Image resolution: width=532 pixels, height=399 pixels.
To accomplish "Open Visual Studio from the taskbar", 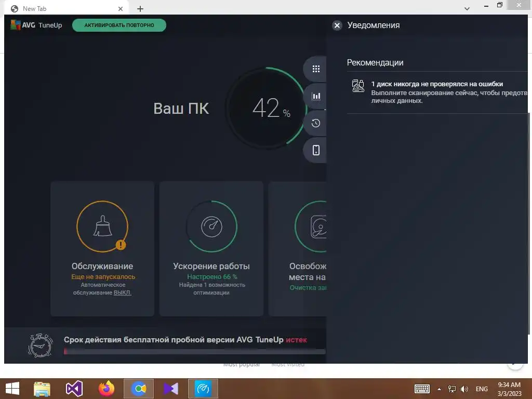I will pyautogui.click(x=74, y=389).
